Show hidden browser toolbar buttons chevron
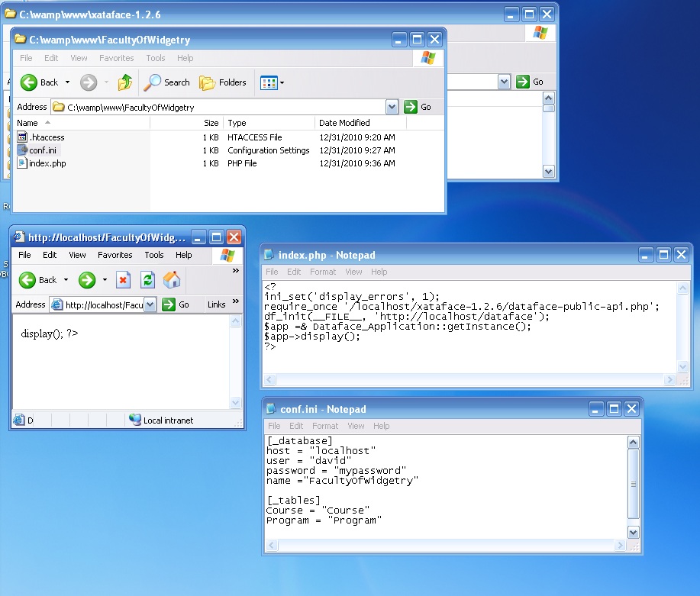 236,271
